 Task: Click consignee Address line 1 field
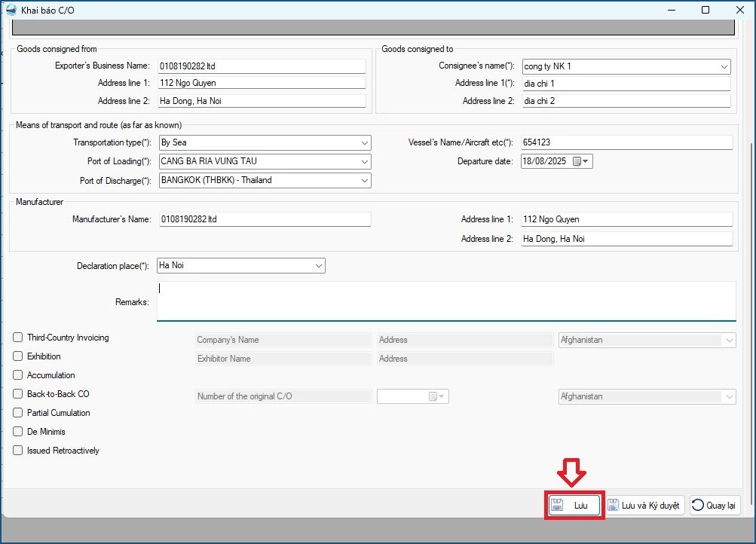click(x=626, y=84)
